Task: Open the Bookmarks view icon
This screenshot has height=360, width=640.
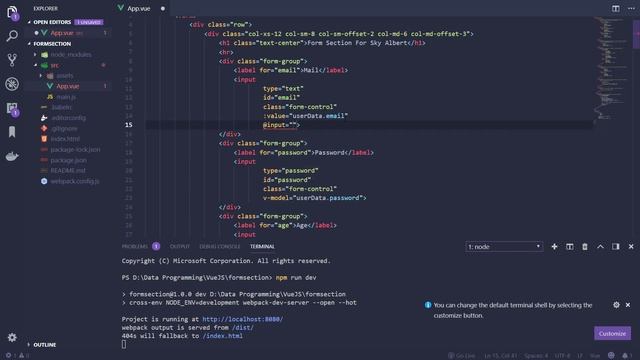Action: pos(12,132)
